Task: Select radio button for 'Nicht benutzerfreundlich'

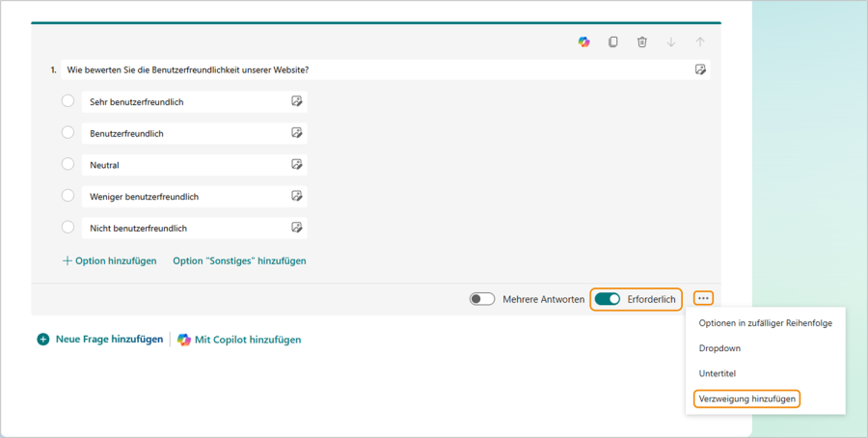Action: click(x=68, y=227)
